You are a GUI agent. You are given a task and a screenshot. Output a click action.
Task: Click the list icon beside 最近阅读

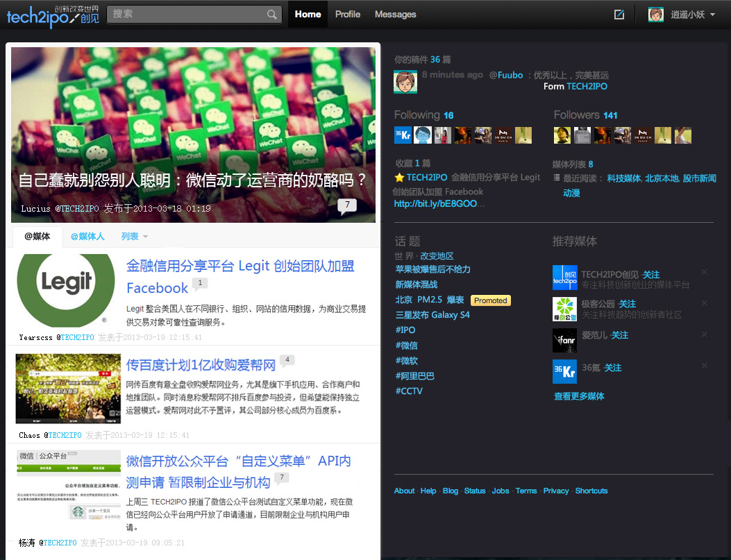[556, 178]
